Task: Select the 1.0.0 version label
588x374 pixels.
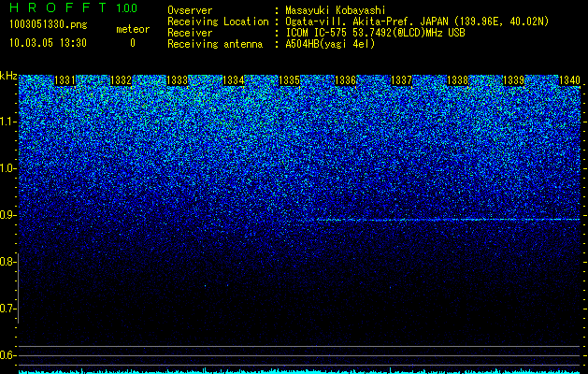Action: coord(126,7)
